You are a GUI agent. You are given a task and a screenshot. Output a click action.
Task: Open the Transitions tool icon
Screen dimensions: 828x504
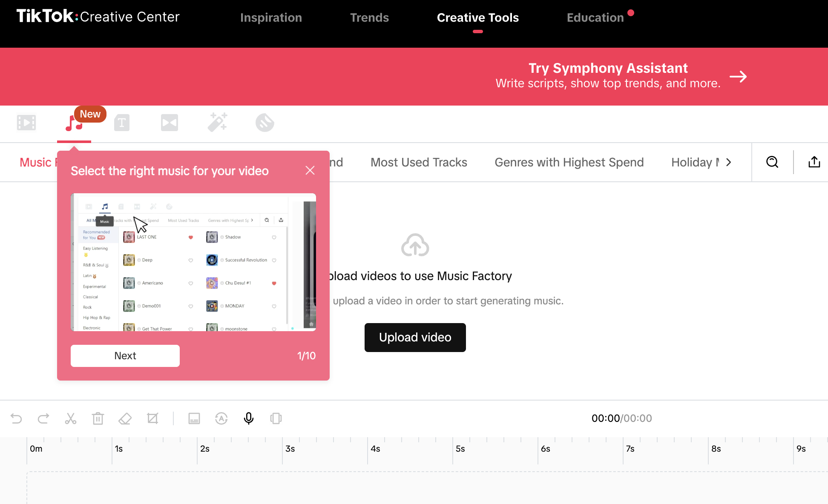click(x=170, y=123)
